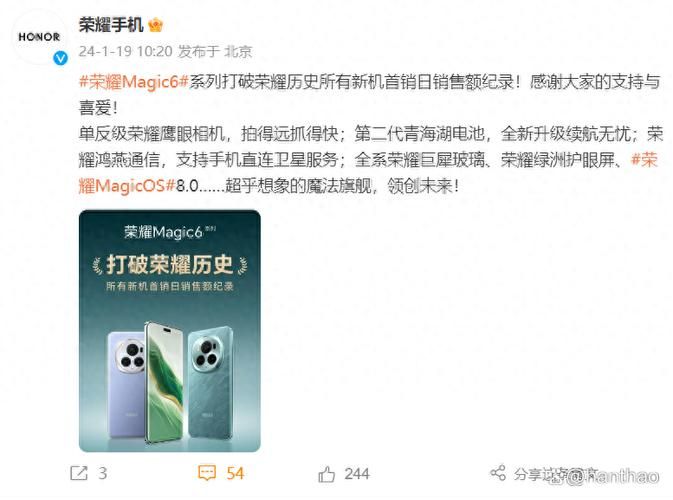This screenshot has width=673, height=500.
Task: Click the 发布于 北京 location text
Action: (x=215, y=52)
